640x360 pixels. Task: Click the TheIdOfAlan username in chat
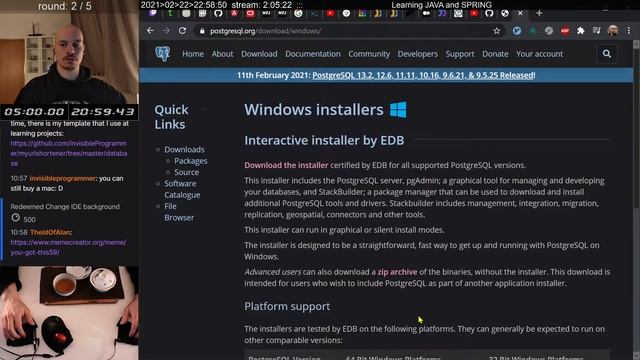coord(50,232)
